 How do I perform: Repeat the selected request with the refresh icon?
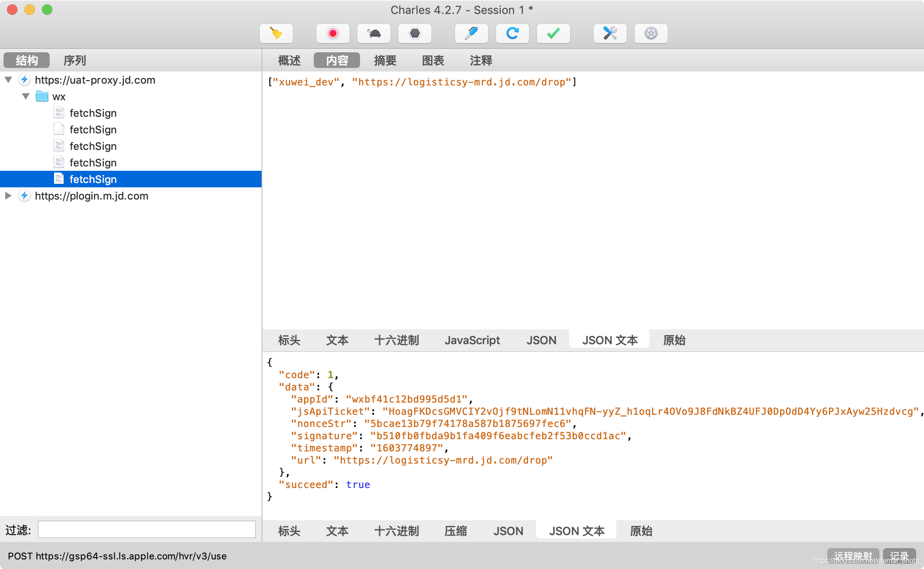coord(513,34)
